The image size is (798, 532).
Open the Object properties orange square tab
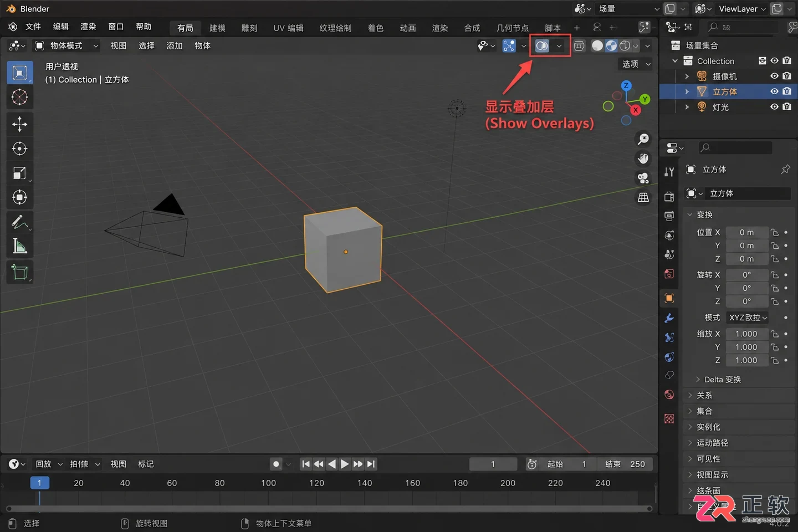click(669, 298)
